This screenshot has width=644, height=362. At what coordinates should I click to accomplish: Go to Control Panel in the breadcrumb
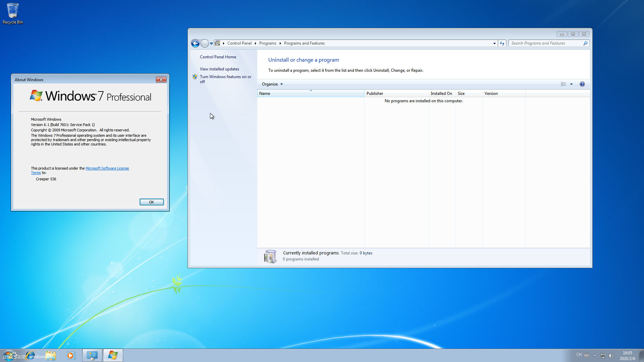click(239, 43)
